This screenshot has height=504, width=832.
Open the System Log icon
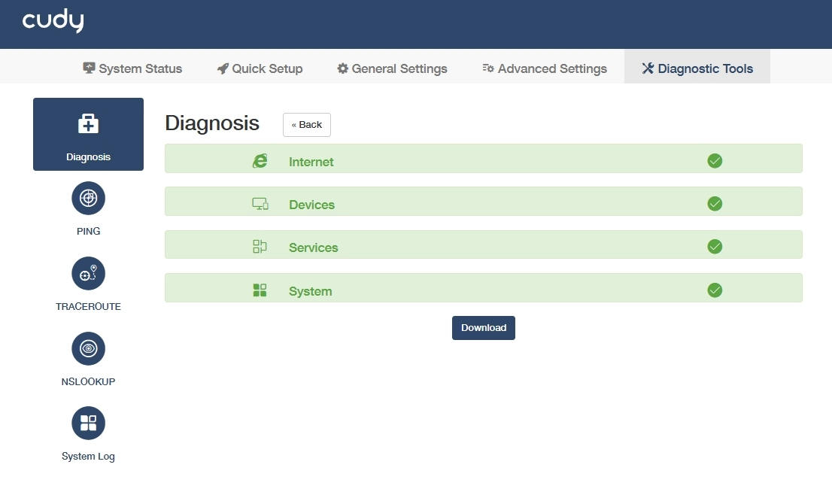(x=88, y=424)
